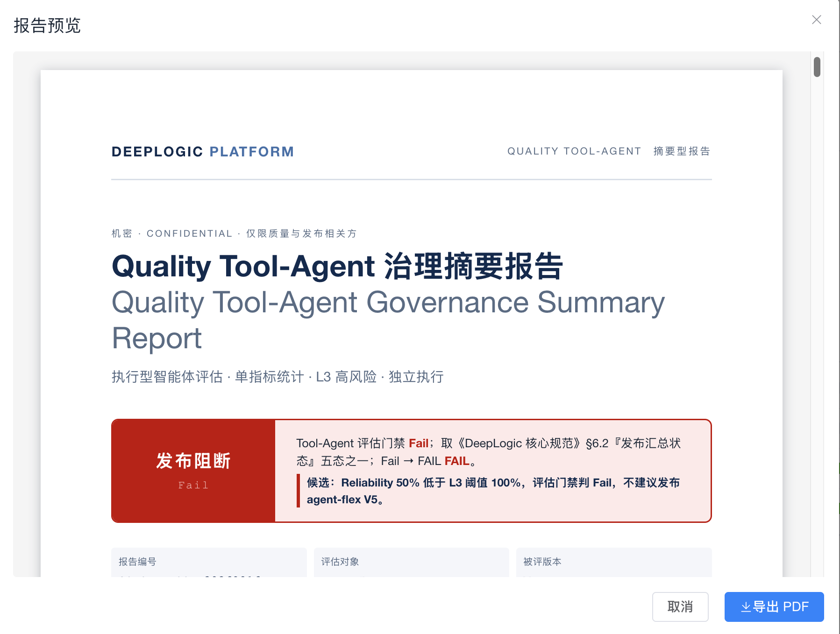The image size is (840, 634).
Task: Click the 取消 button
Action: pos(680,606)
